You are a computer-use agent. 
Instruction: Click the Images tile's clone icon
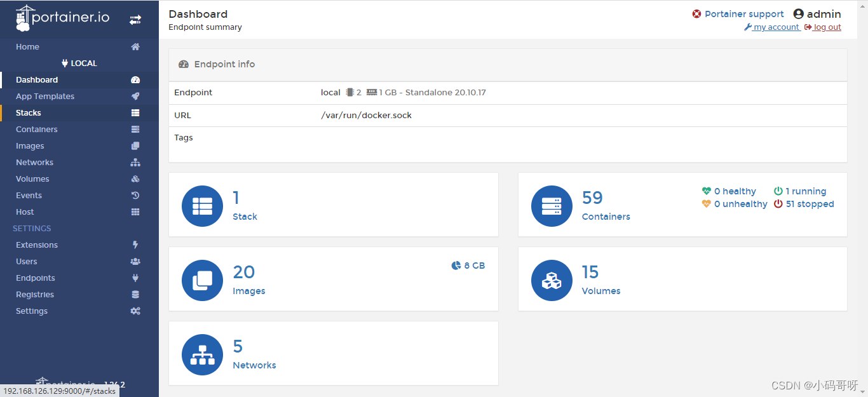point(202,280)
